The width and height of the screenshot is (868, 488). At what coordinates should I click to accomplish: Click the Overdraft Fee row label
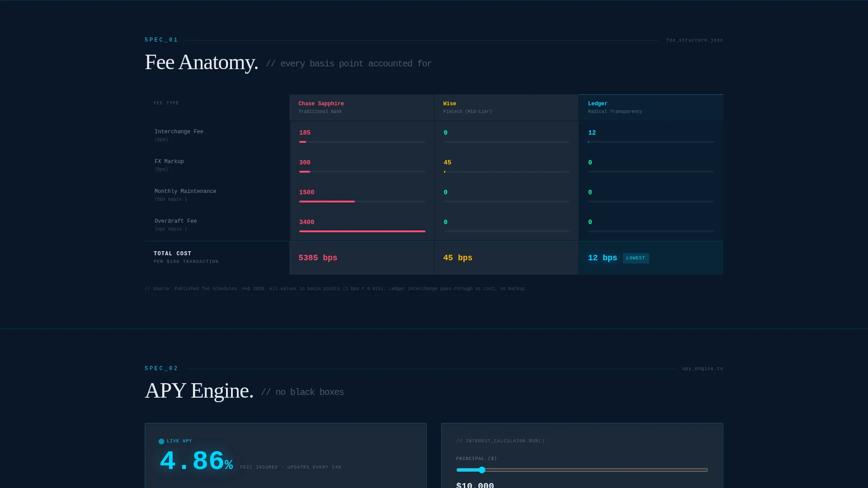click(x=176, y=221)
